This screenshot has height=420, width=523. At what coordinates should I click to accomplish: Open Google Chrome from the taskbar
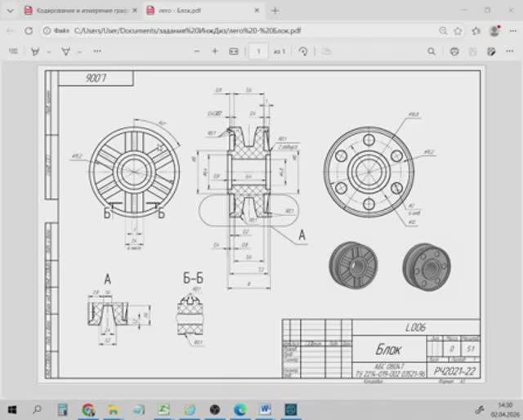(x=88, y=409)
